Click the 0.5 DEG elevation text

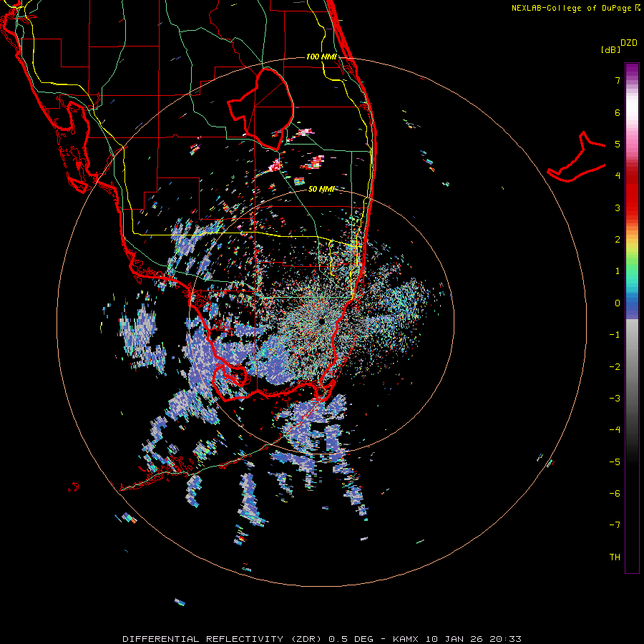tap(351, 639)
